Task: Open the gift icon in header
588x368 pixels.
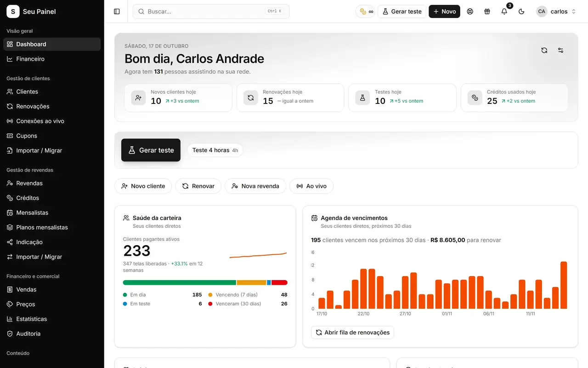Action: [487, 11]
